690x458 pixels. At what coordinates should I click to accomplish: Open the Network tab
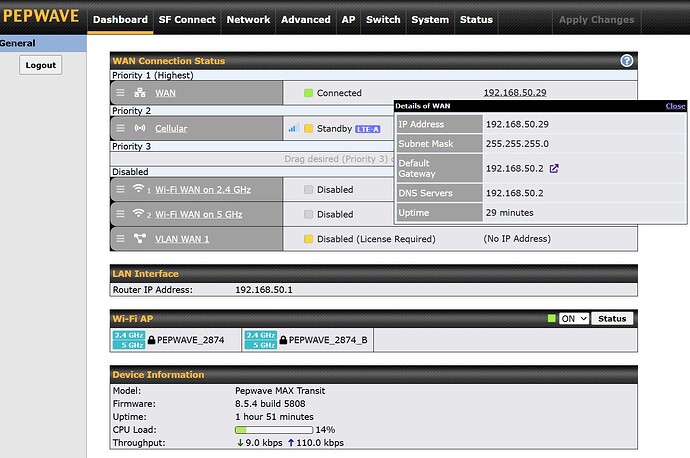[x=248, y=20]
